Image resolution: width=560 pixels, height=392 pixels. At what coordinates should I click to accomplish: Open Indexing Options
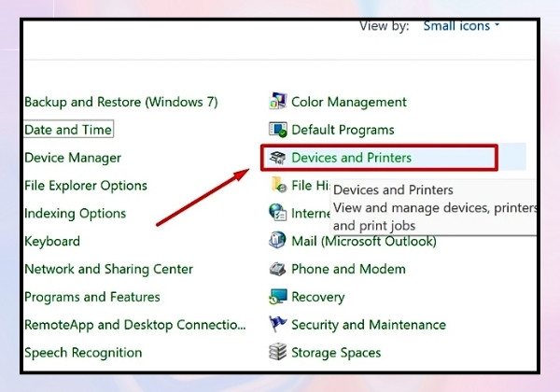click(x=76, y=214)
